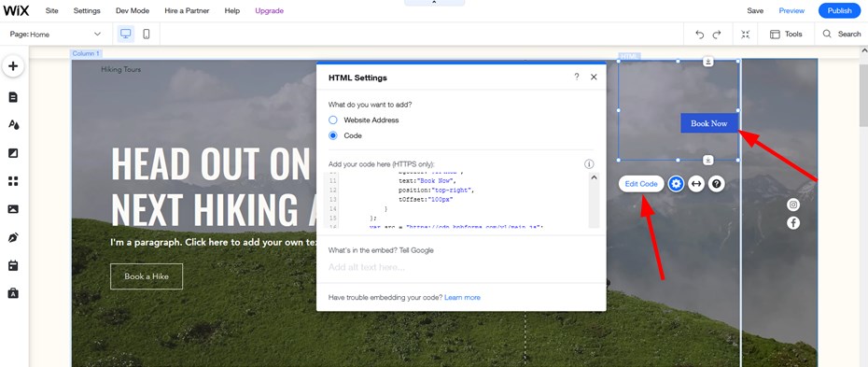Click inside the code editor text area

456,200
